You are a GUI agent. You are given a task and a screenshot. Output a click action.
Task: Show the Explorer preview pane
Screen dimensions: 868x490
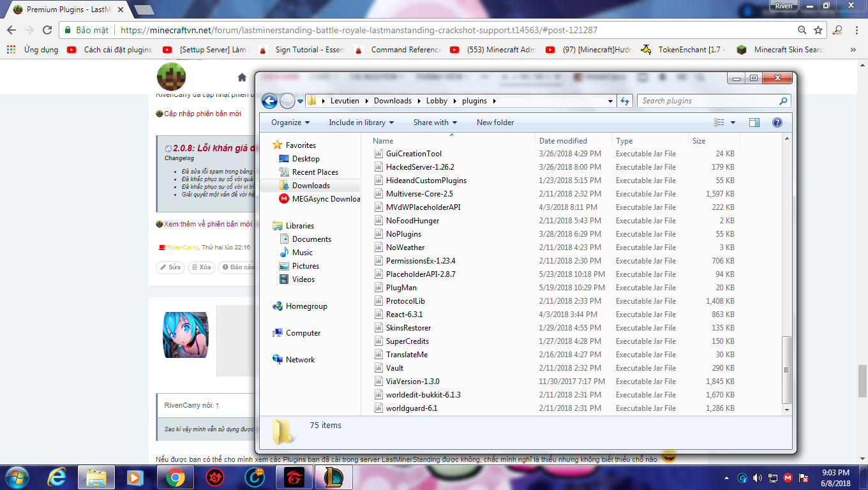point(754,122)
